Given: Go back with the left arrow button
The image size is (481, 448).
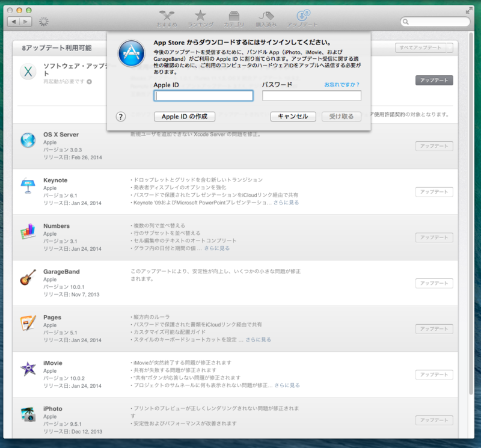Looking at the screenshot, I should click(x=13, y=22).
